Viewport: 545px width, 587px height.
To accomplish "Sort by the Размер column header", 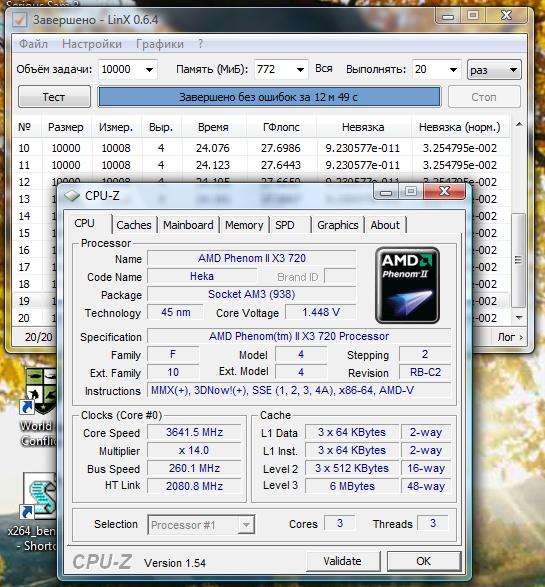I will pos(66,127).
